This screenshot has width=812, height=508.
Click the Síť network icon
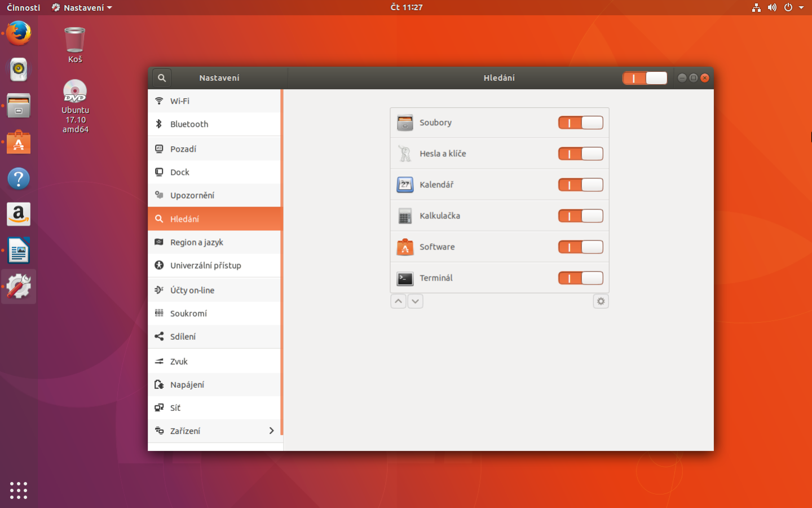pyautogui.click(x=159, y=408)
